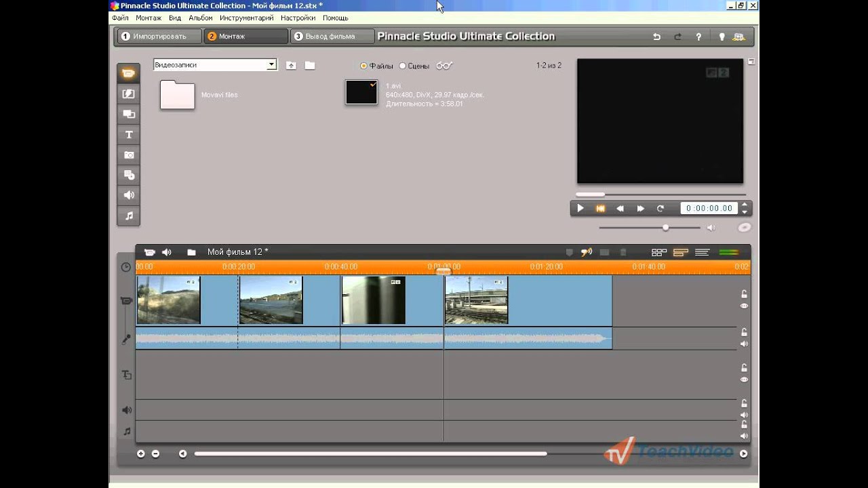The image size is (868, 488).
Task: Click the timeline horizontal scrollbar
Action: pos(370,454)
